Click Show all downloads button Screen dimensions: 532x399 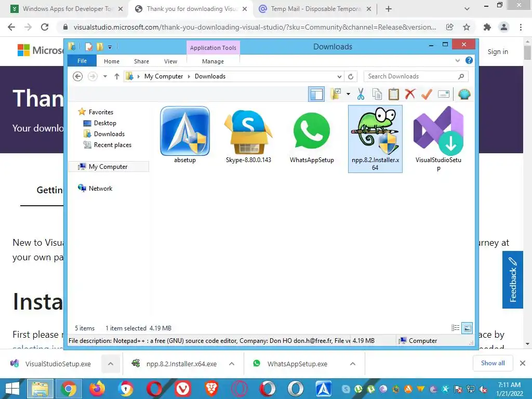(x=493, y=363)
